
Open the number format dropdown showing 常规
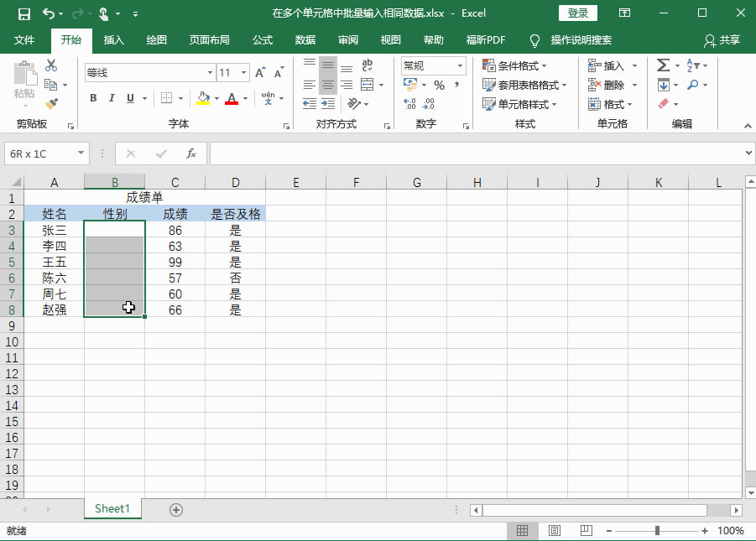tap(461, 65)
